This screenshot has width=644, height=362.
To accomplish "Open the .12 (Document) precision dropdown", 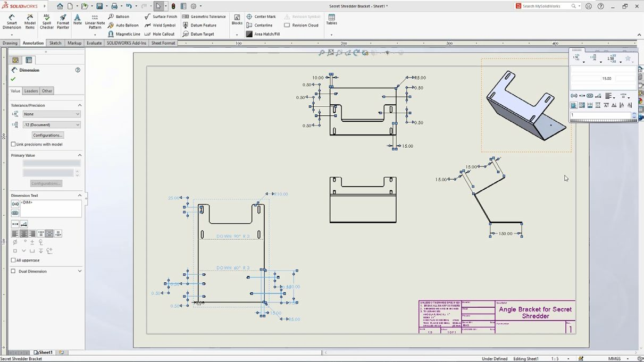I will pos(51,125).
